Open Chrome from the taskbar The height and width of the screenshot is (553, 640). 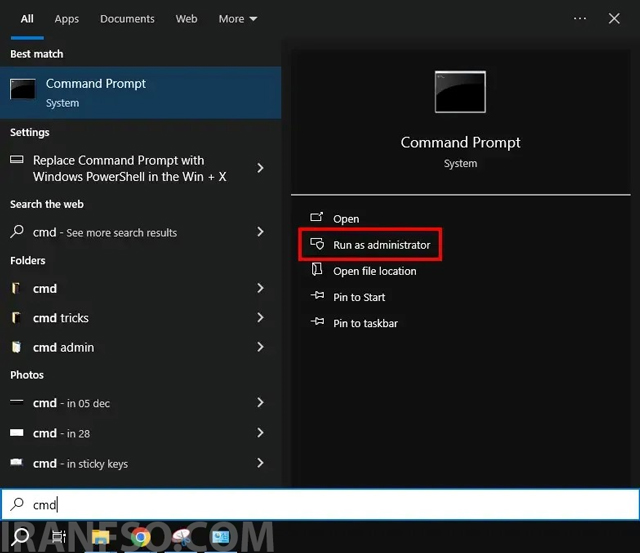[140, 537]
